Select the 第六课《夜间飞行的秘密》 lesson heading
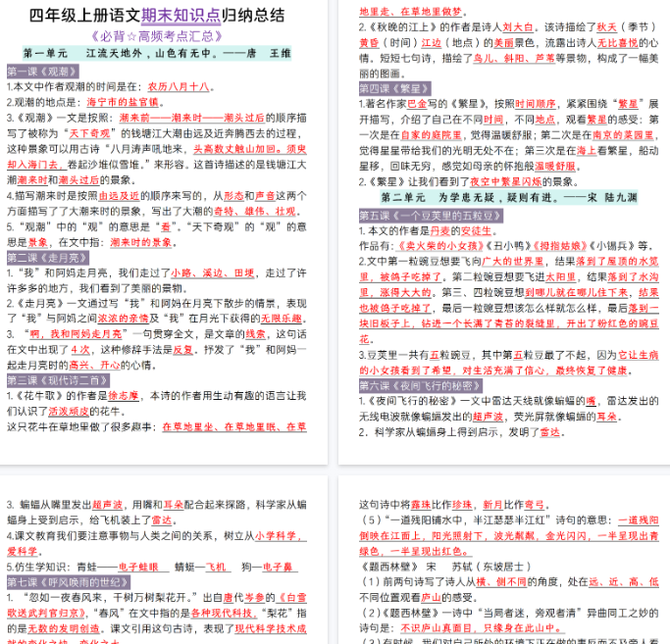Viewport: 670px width, 644px height. point(421,386)
